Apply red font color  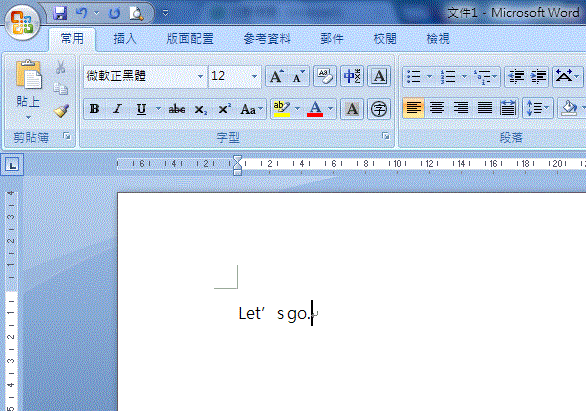point(315,109)
